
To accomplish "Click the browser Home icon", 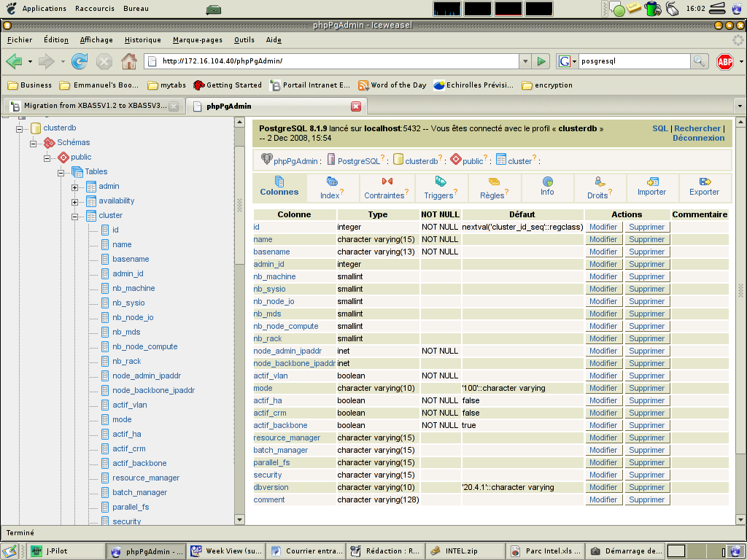I will (128, 62).
